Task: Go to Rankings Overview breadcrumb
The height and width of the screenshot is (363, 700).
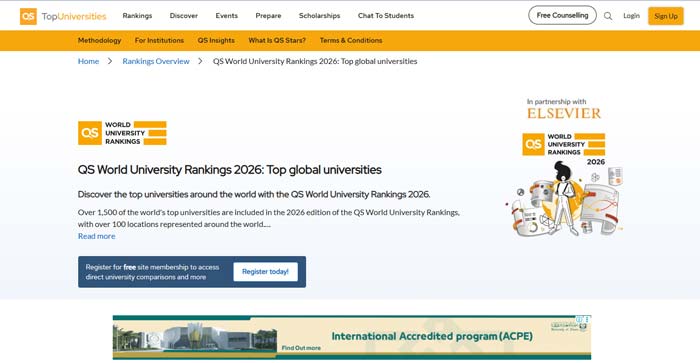Action: [156, 61]
